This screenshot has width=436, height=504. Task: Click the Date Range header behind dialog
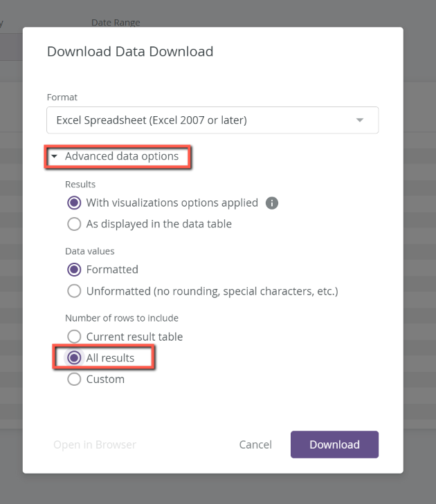tap(116, 22)
